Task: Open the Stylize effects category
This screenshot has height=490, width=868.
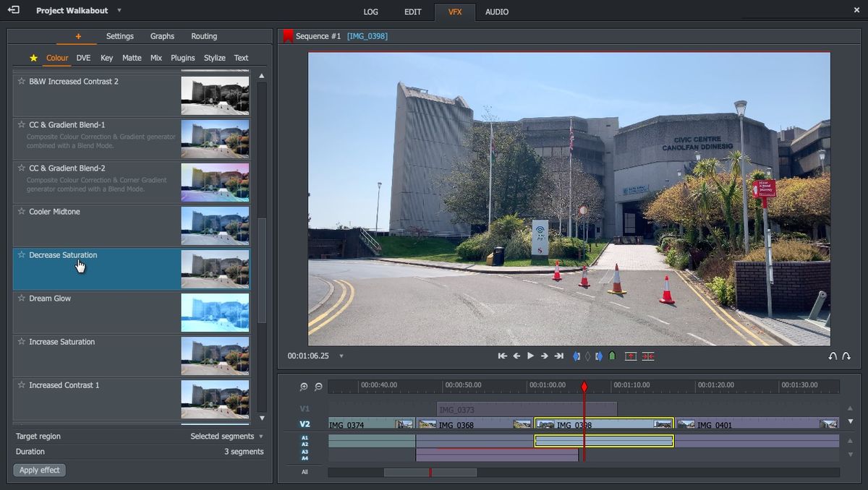Action: point(214,58)
